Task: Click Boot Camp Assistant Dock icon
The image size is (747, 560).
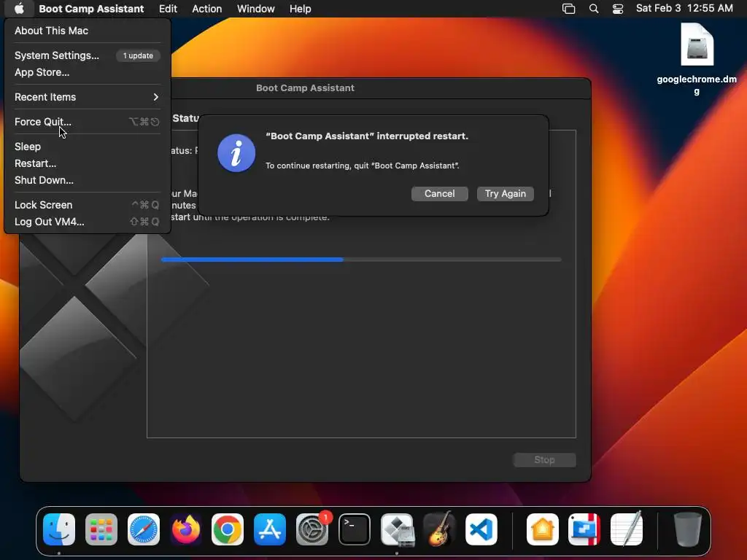Action: point(397,529)
